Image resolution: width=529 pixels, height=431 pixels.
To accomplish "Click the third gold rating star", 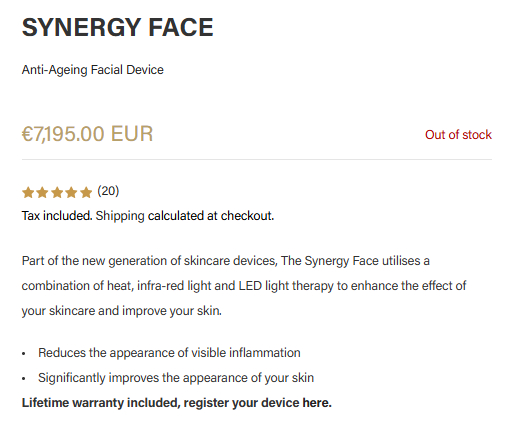I will (57, 193).
